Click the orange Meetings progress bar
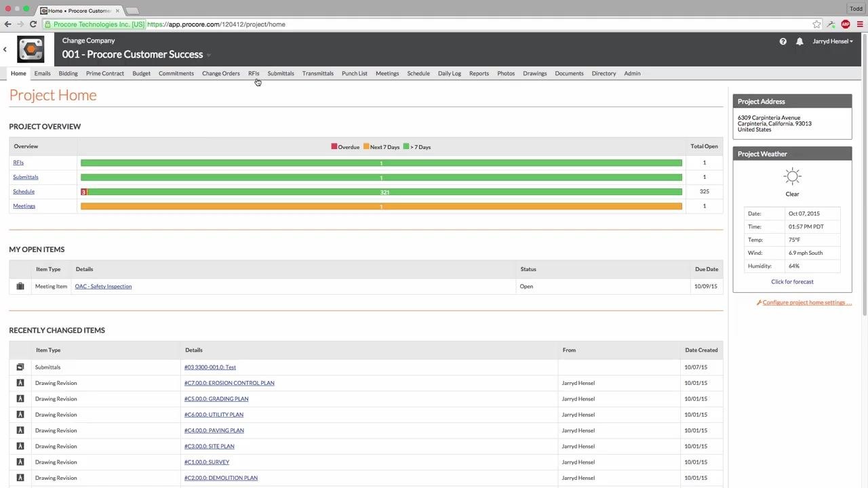The width and height of the screenshot is (868, 488). (381, 206)
